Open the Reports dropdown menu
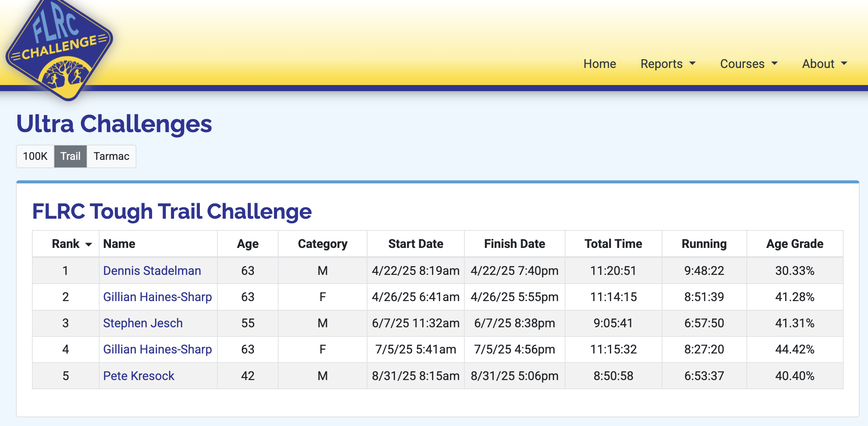The height and width of the screenshot is (426, 868). [x=668, y=64]
